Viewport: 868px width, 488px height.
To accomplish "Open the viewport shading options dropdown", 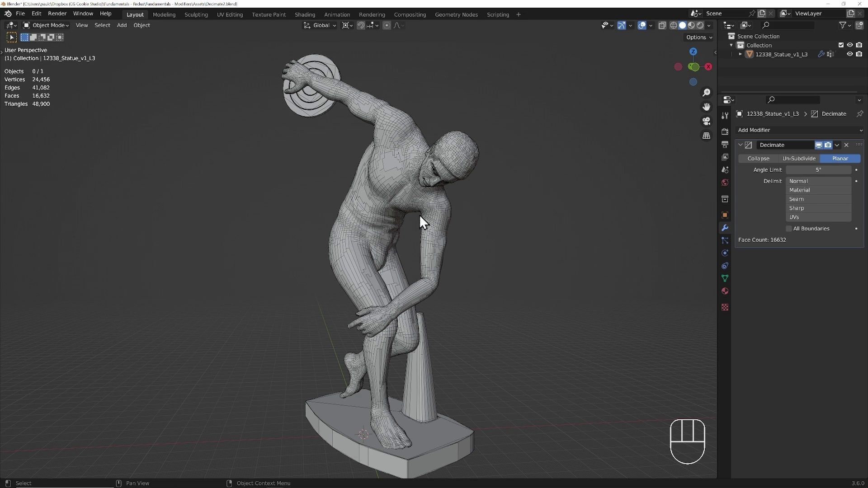I will 709,25.
